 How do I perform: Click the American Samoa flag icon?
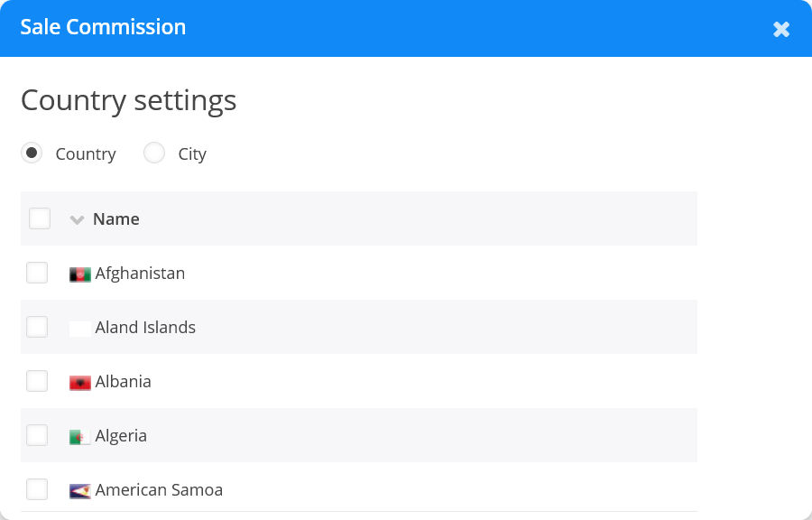[80, 491]
